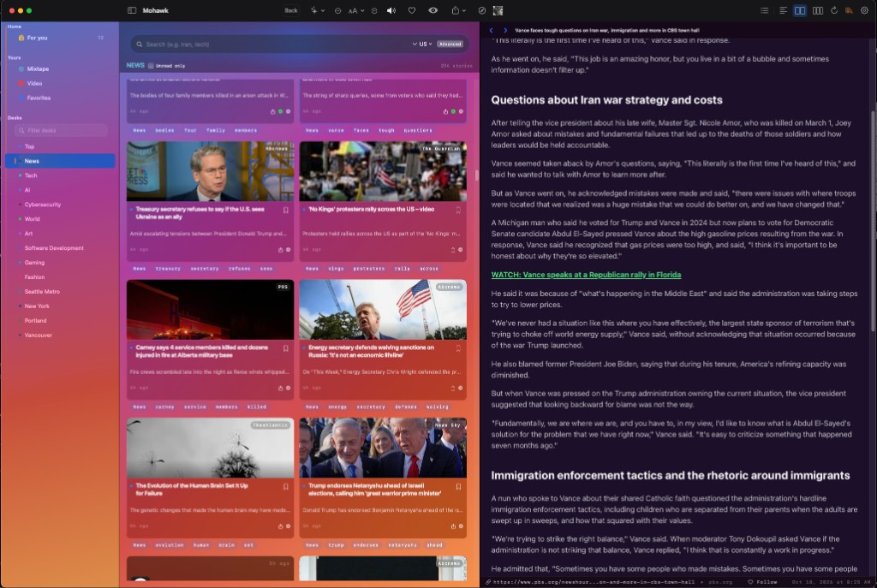This screenshot has width=877, height=588.
Task: Go to previous article with left chevron
Action: tap(491, 31)
